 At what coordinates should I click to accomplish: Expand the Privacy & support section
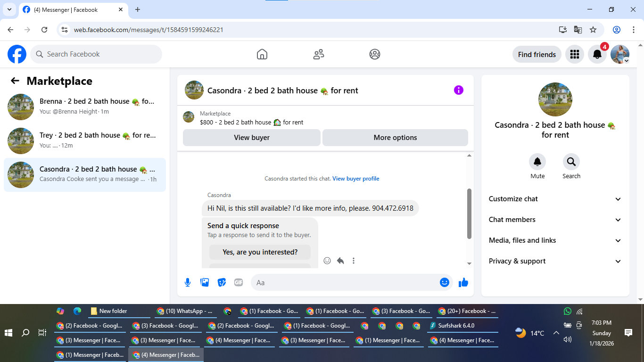pyautogui.click(x=555, y=261)
